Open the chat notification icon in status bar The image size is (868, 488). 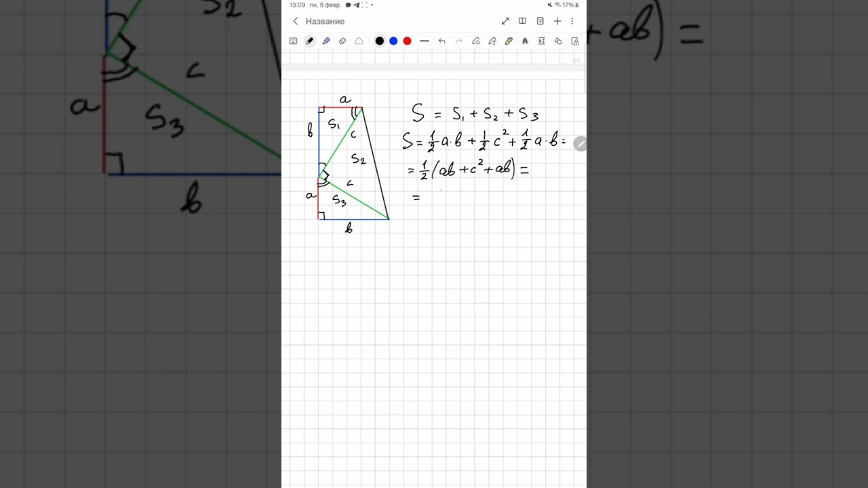click(348, 5)
